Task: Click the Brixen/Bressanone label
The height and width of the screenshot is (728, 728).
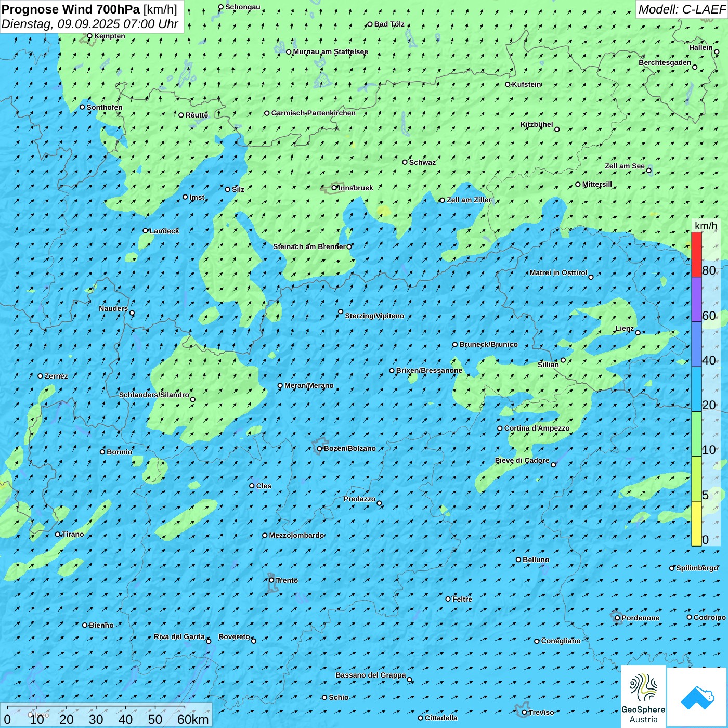Action: tap(429, 370)
